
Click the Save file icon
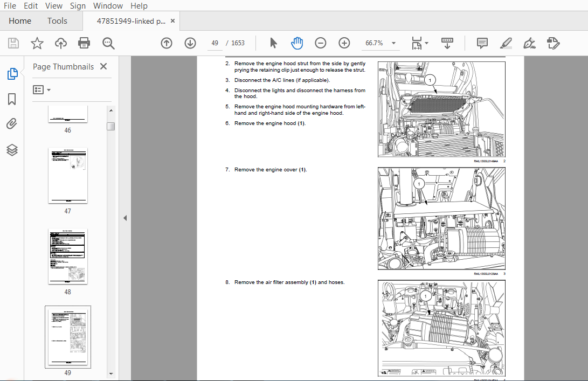click(x=13, y=43)
